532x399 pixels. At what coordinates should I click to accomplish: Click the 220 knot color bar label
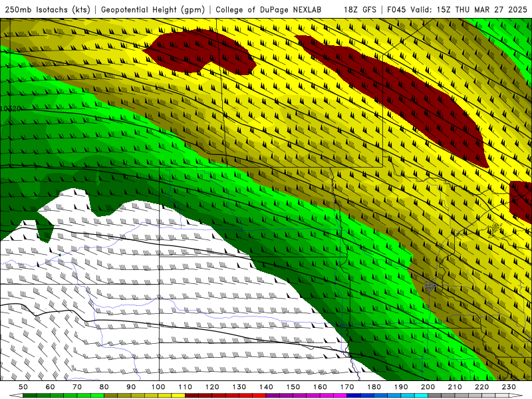(481, 387)
